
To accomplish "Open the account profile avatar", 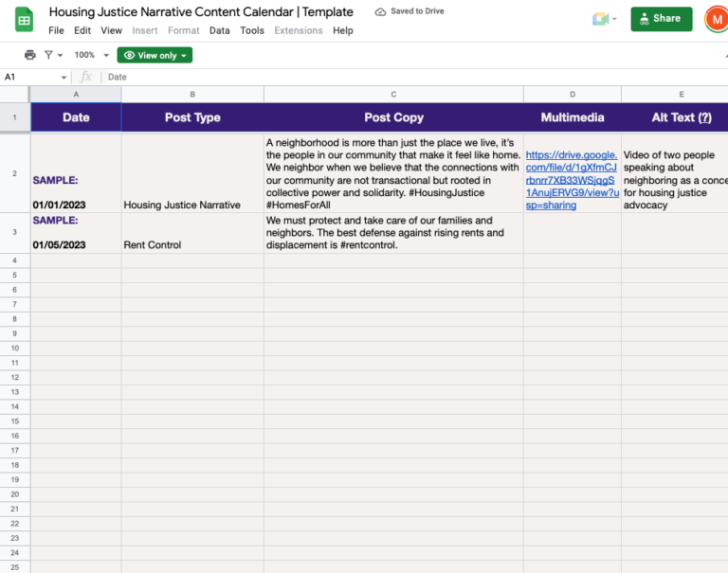I will point(716,19).
